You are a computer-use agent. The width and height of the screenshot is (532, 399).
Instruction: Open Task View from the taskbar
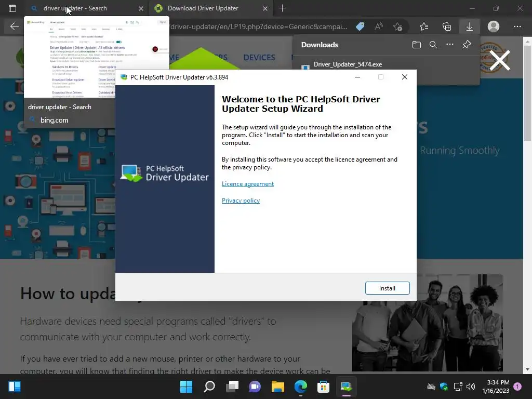(x=232, y=387)
